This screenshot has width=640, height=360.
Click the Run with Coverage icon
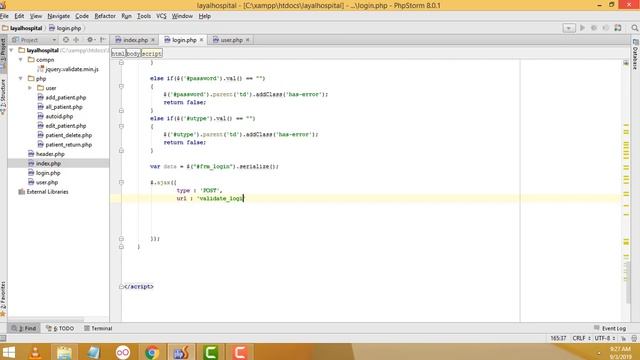tap(606, 28)
